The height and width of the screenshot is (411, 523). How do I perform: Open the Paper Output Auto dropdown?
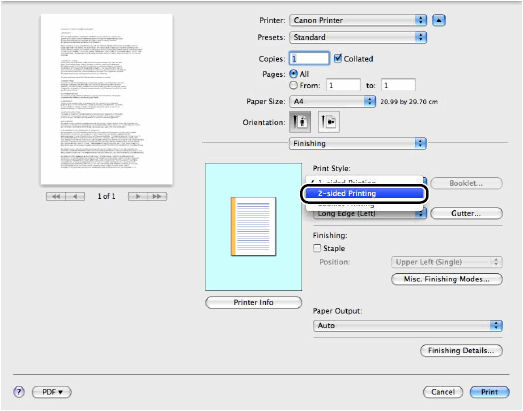pos(408,325)
